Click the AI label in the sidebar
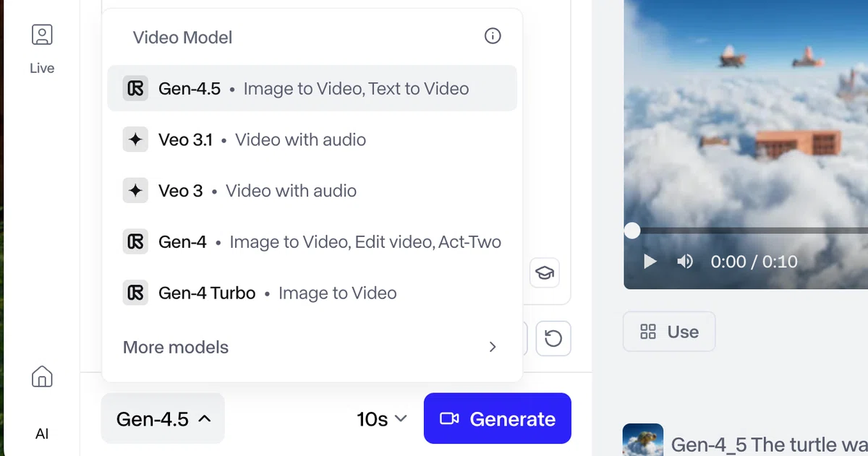This screenshot has height=456, width=868. pyautogui.click(x=42, y=434)
